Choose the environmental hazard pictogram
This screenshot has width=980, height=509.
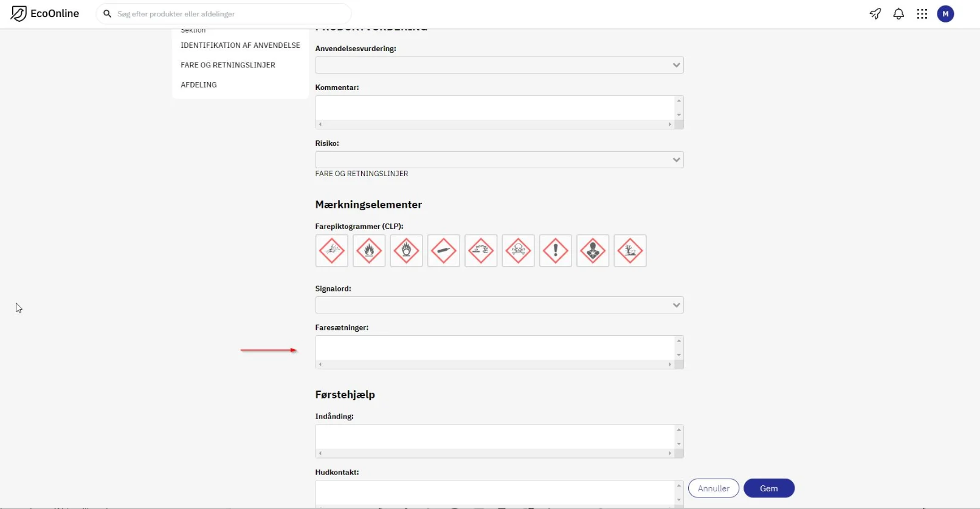630,251
